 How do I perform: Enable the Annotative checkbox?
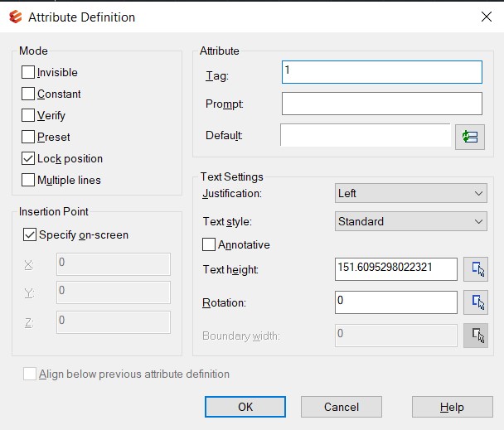click(209, 245)
